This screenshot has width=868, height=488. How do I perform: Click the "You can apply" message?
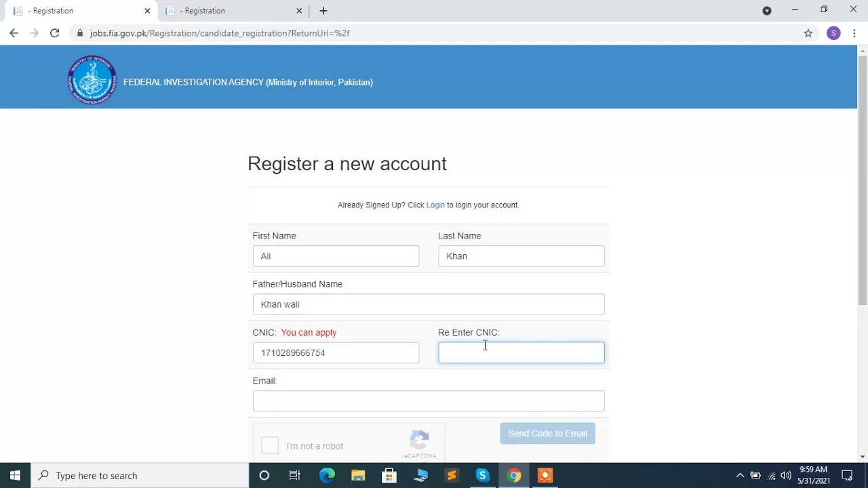(309, 333)
